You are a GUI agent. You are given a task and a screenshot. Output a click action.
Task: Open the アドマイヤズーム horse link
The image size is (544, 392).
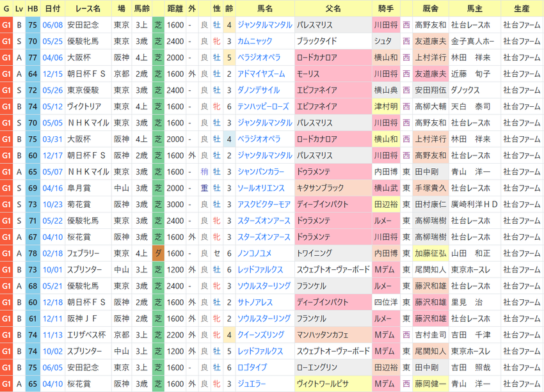coord(261,74)
